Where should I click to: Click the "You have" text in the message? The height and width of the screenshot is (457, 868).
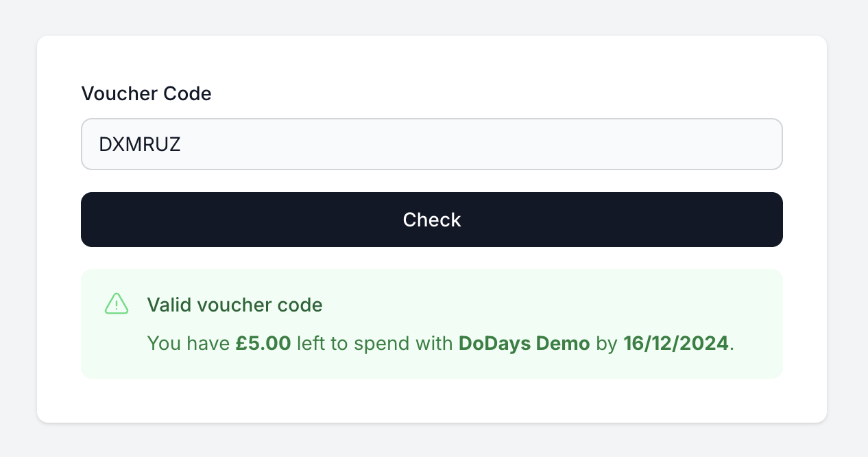[x=189, y=343]
